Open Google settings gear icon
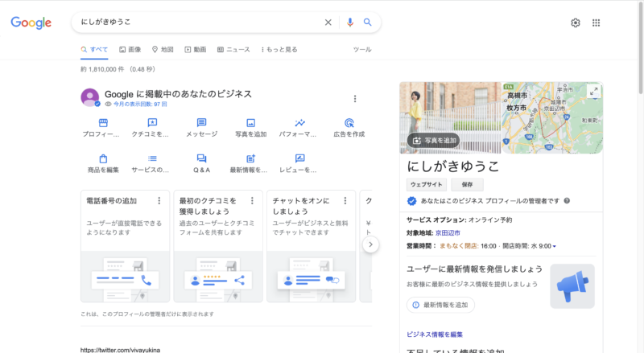The height and width of the screenshot is (353, 644). coord(576,23)
